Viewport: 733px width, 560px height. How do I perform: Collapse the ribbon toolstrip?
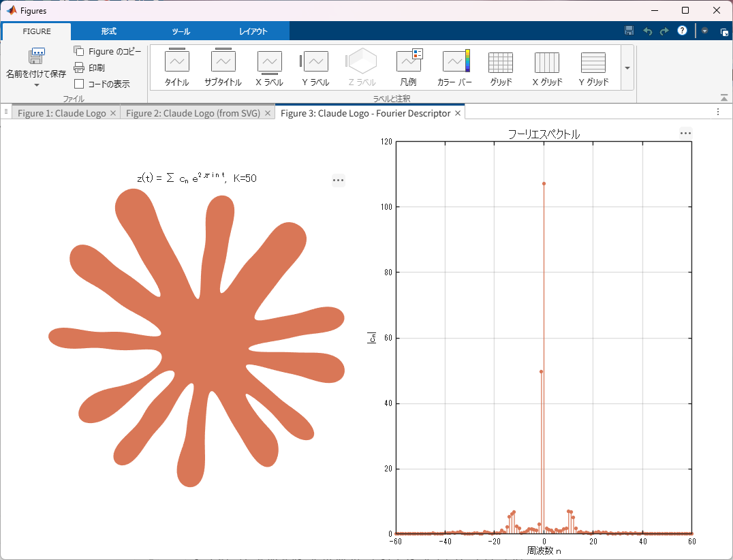coord(723,97)
